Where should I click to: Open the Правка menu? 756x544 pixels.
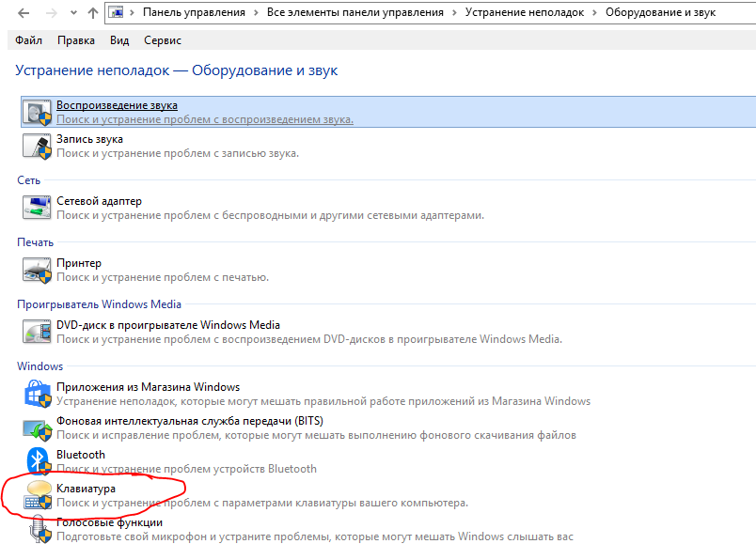point(76,40)
